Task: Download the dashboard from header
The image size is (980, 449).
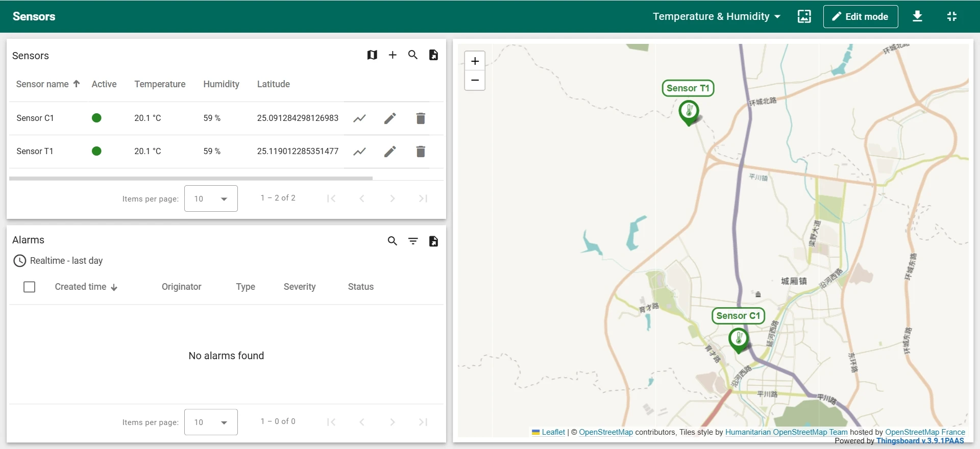Action: 917,16
